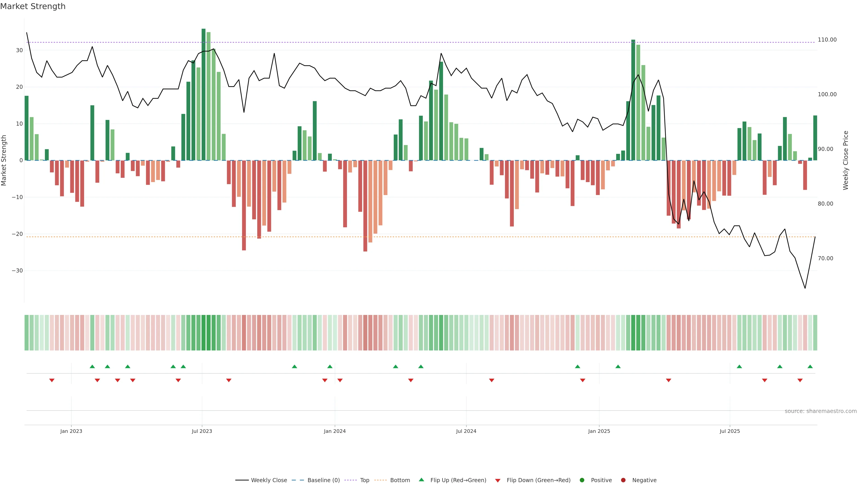Click the red flip-down marker just after Jul 2024

click(x=492, y=380)
